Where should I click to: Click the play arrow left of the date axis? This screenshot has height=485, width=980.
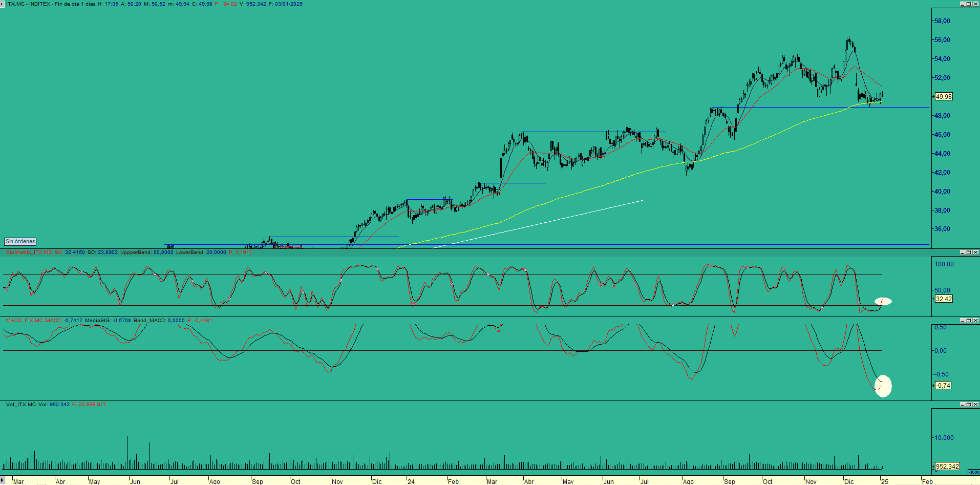(x=3, y=480)
